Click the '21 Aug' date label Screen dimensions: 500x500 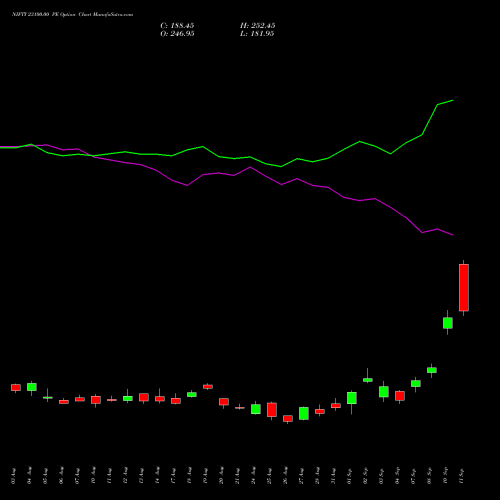[238, 476]
